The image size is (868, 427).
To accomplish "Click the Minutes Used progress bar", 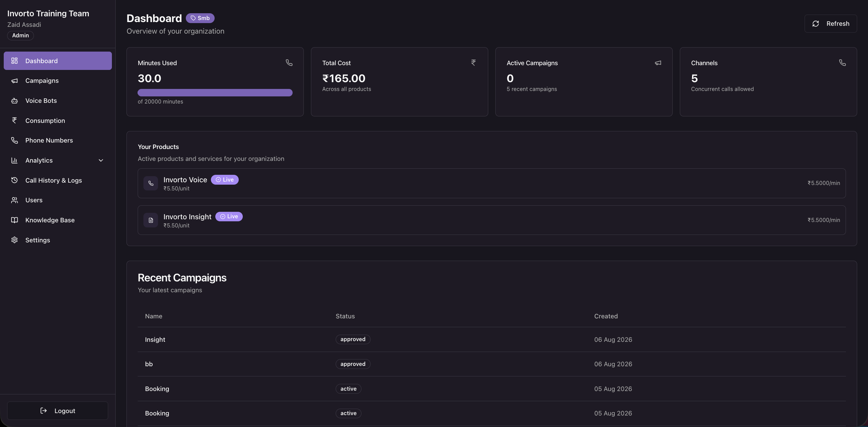I will point(215,93).
